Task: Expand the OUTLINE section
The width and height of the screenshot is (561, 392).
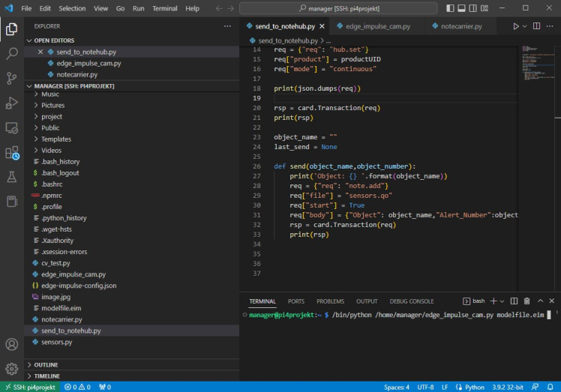Action: point(46,365)
